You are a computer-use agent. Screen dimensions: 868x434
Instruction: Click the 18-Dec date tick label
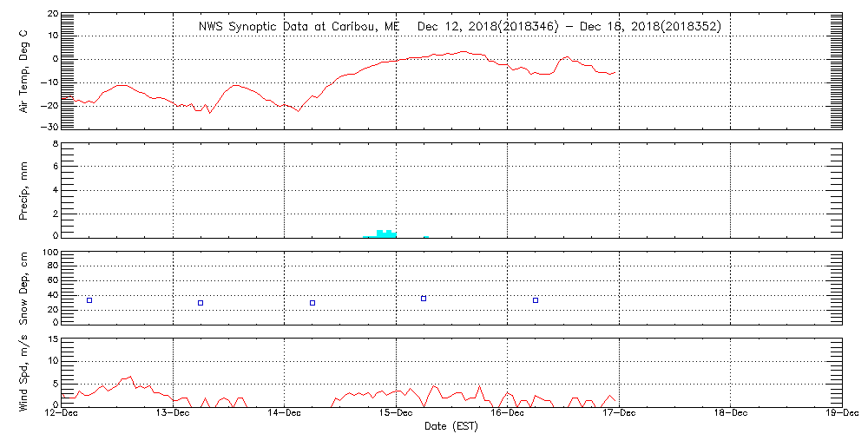[x=730, y=414]
